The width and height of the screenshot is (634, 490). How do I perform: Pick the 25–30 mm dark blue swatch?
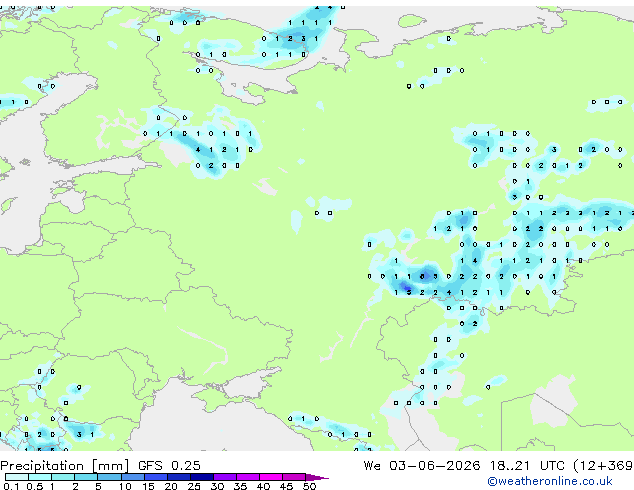(201, 477)
